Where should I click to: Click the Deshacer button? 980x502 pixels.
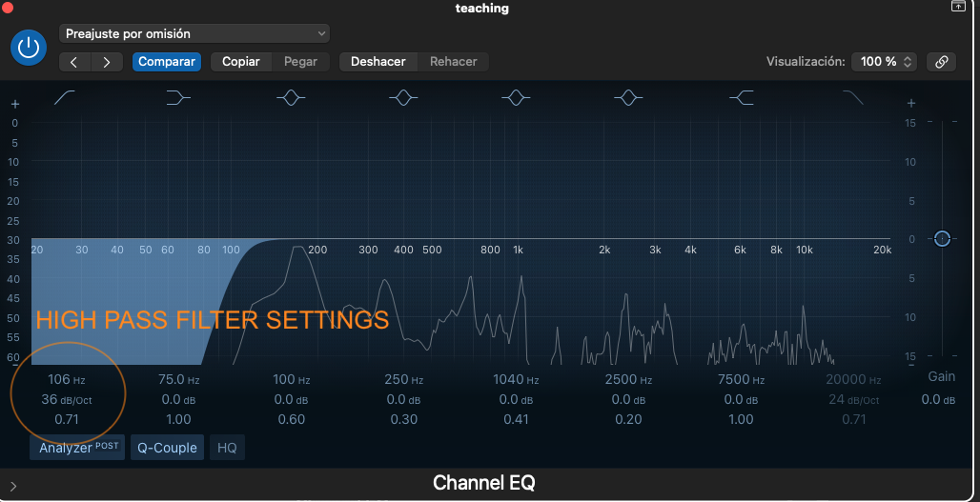(378, 62)
